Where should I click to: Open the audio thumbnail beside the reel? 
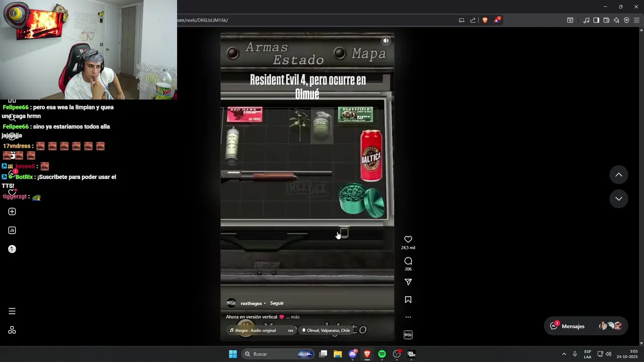tap(408, 335)
